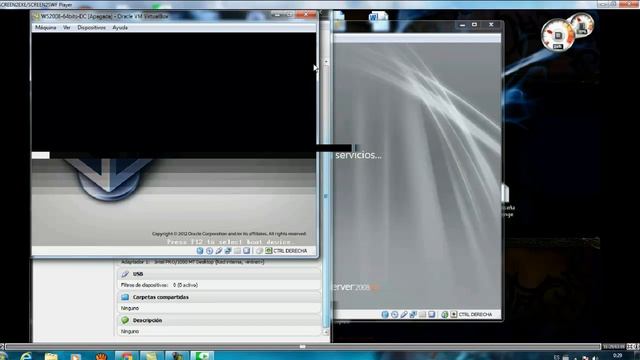Click shared folders icon in WS2008 window status bar
The image size is (640, 360).
pos(237,251)
